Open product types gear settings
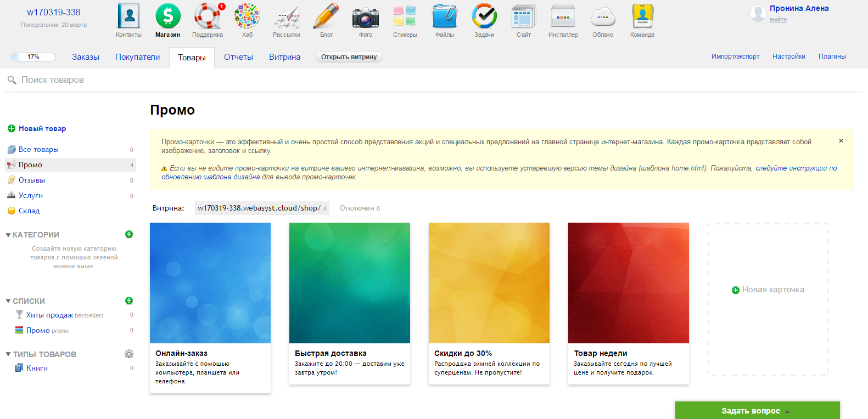 coord(129,354)
